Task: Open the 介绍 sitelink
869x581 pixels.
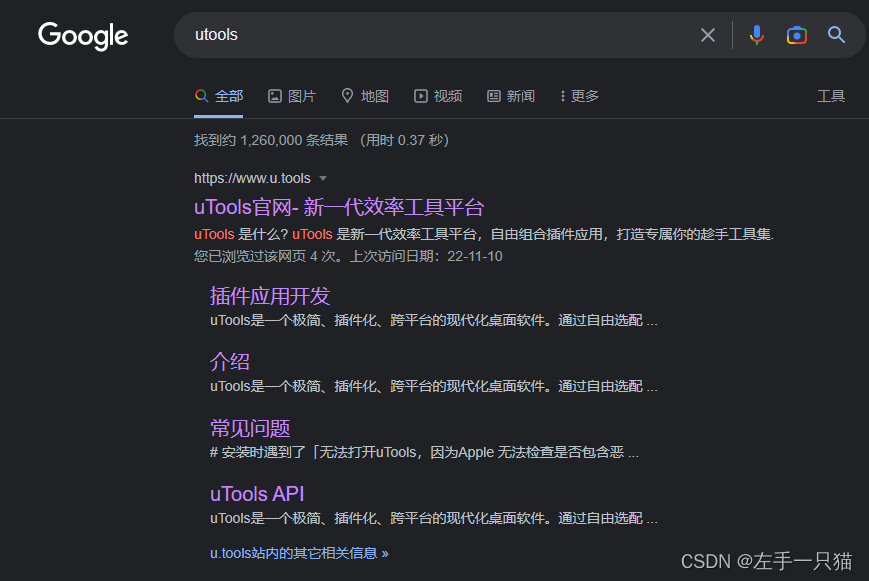Action: click(x=230, y=362)
